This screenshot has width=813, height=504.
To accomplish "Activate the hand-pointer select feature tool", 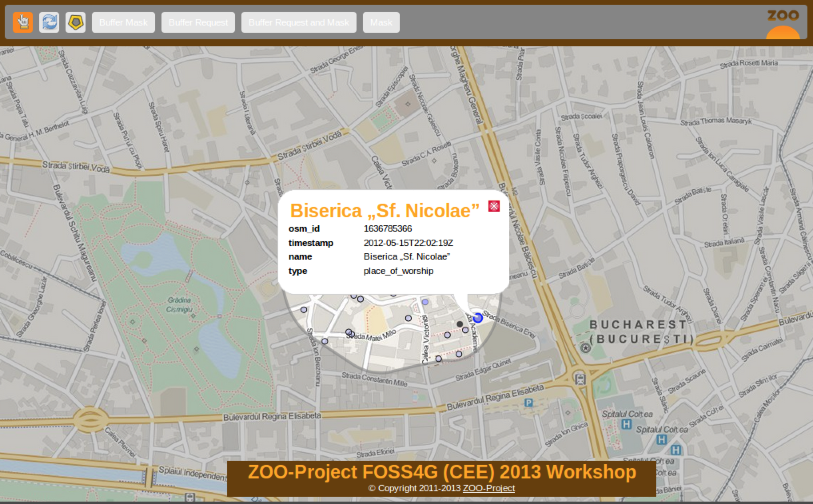I will pos(23,22).
